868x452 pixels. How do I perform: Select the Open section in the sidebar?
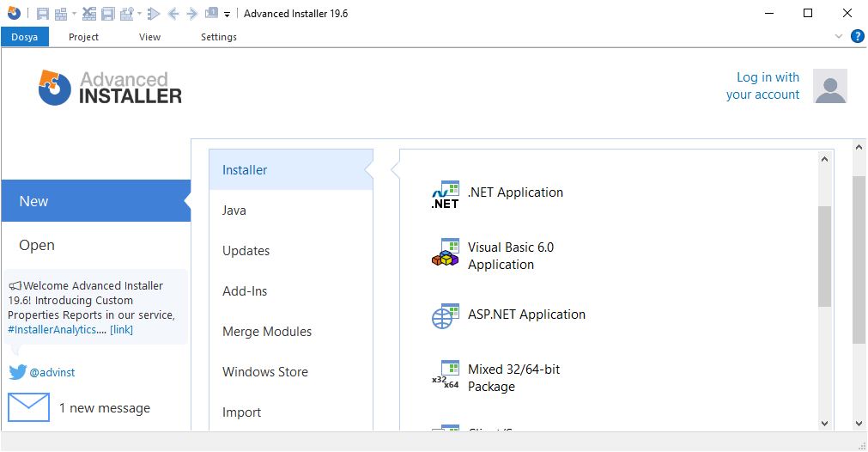pos(96,245)
